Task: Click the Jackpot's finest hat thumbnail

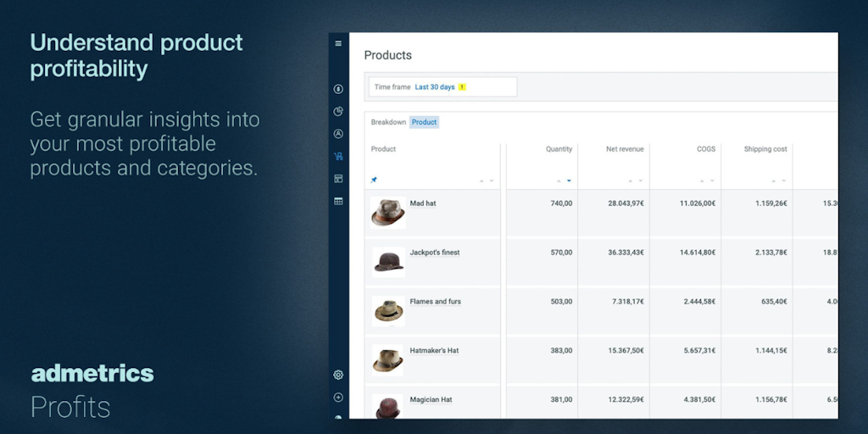Action: (x=388, y=262)
